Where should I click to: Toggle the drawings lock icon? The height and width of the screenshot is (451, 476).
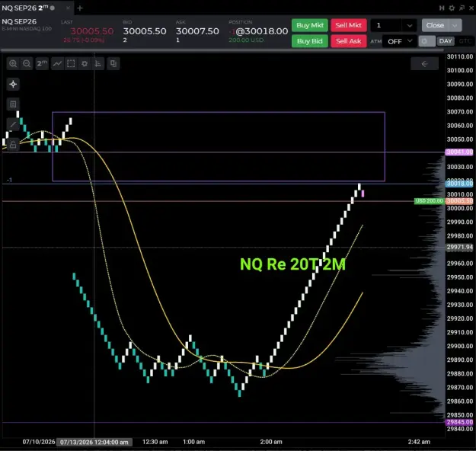pos(13,145)
